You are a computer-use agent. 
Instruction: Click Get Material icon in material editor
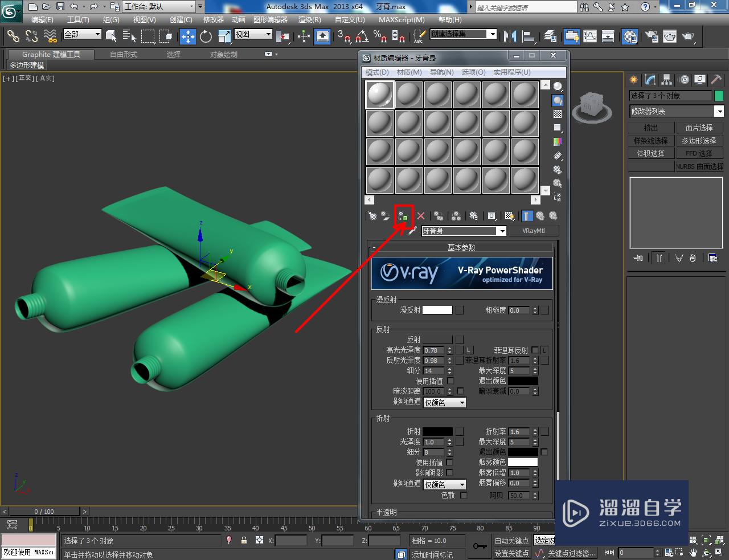[372, 216]
